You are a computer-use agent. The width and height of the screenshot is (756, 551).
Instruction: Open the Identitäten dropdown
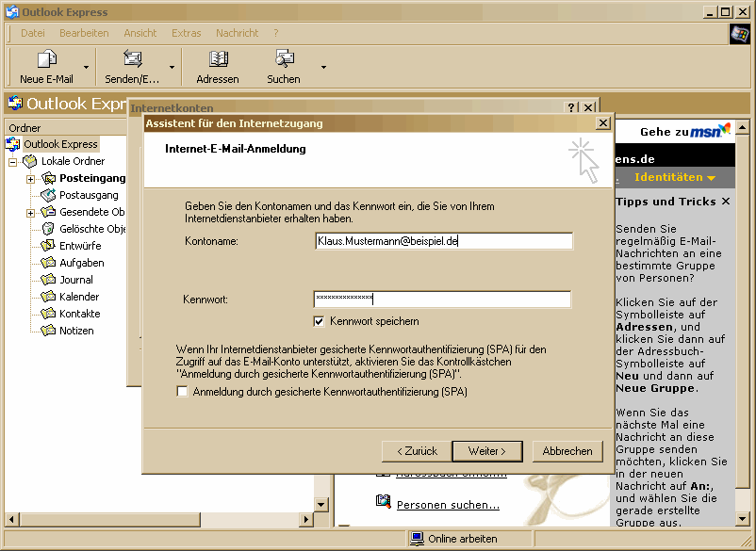tap(675, 177)
